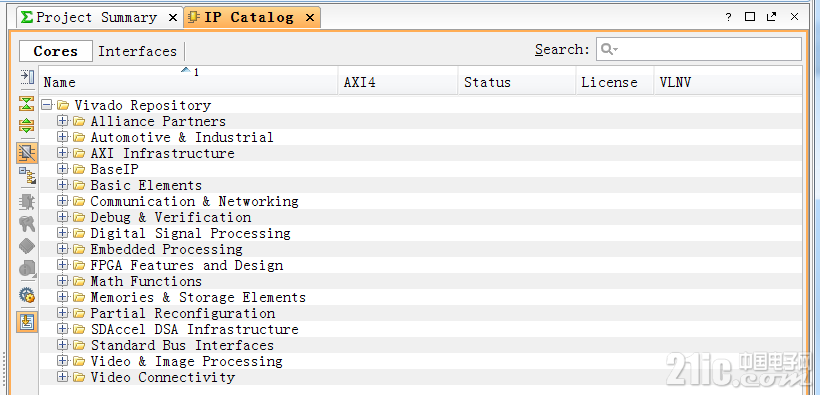Click the help question mark icon
Viewport: 820px width, 395px height.
tap(728, 17)
